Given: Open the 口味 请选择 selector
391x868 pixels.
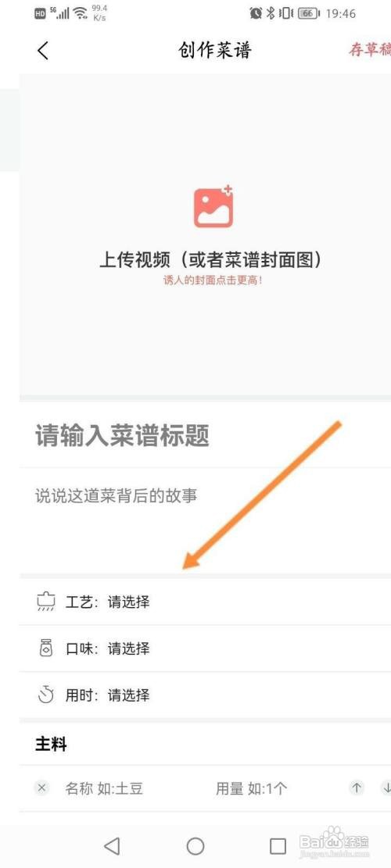Looking at the screenshot, I should click(x=205, y=648).
